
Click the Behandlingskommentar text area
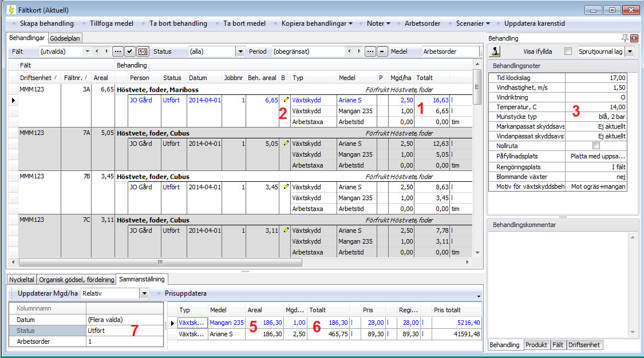click(x=558, y=284)
